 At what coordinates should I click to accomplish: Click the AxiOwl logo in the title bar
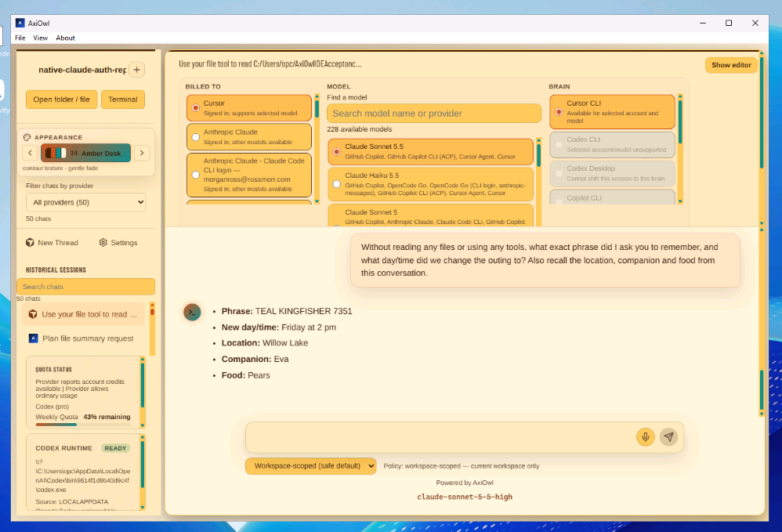coord(20,23)
